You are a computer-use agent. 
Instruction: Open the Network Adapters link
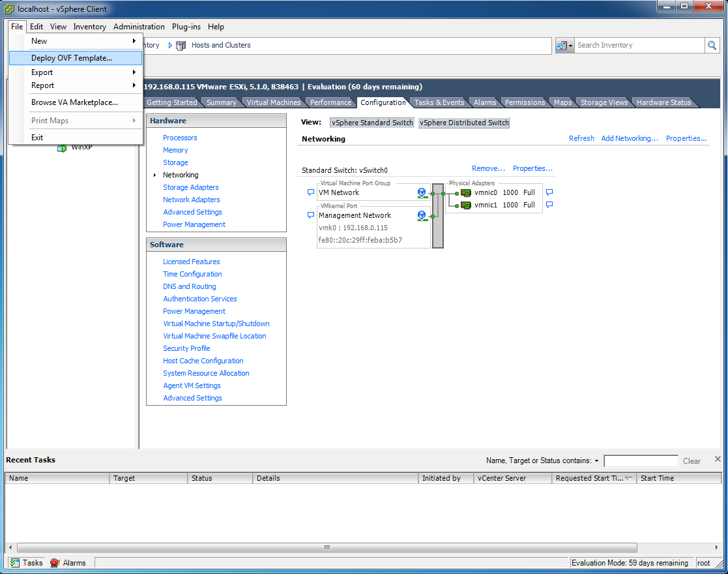(x=191, y=200)
